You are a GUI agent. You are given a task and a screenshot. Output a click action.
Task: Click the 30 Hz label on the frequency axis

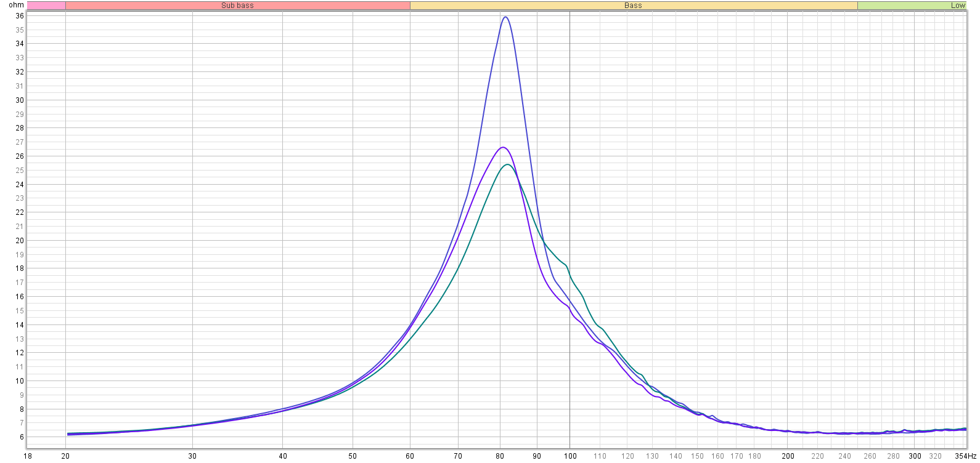click(192, 456)
